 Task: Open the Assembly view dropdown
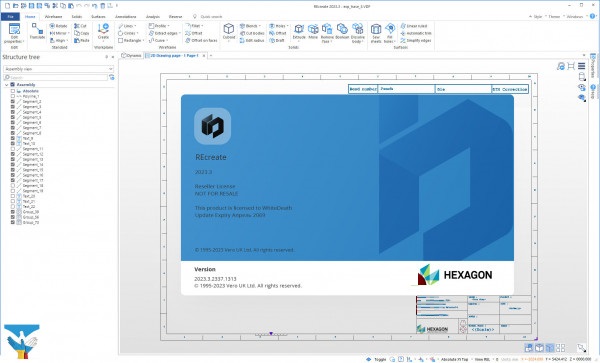[x=59, y=69]
